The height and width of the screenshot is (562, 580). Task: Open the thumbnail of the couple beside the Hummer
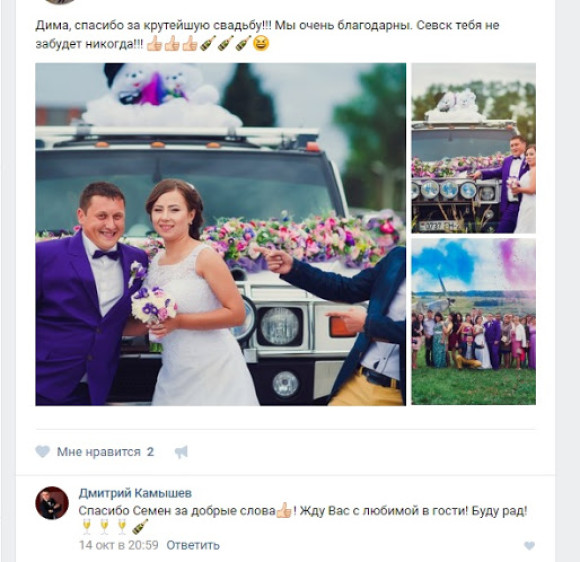[473, 148]
